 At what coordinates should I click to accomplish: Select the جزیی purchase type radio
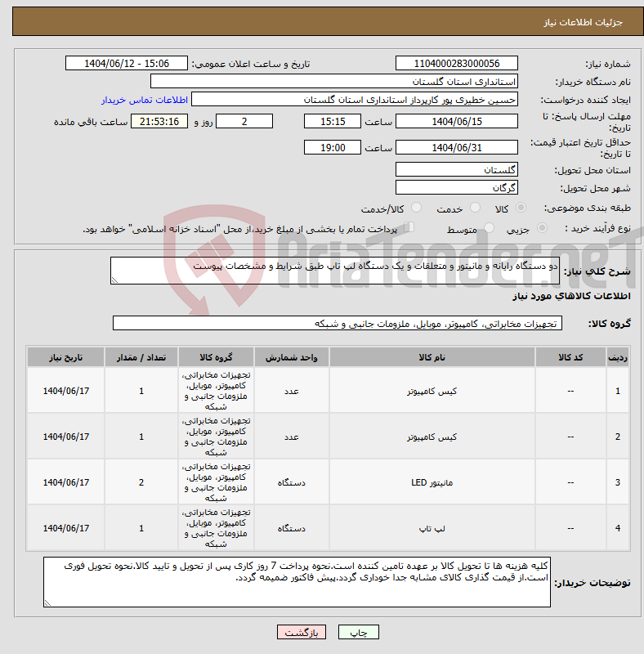click(x=542, y=228)
